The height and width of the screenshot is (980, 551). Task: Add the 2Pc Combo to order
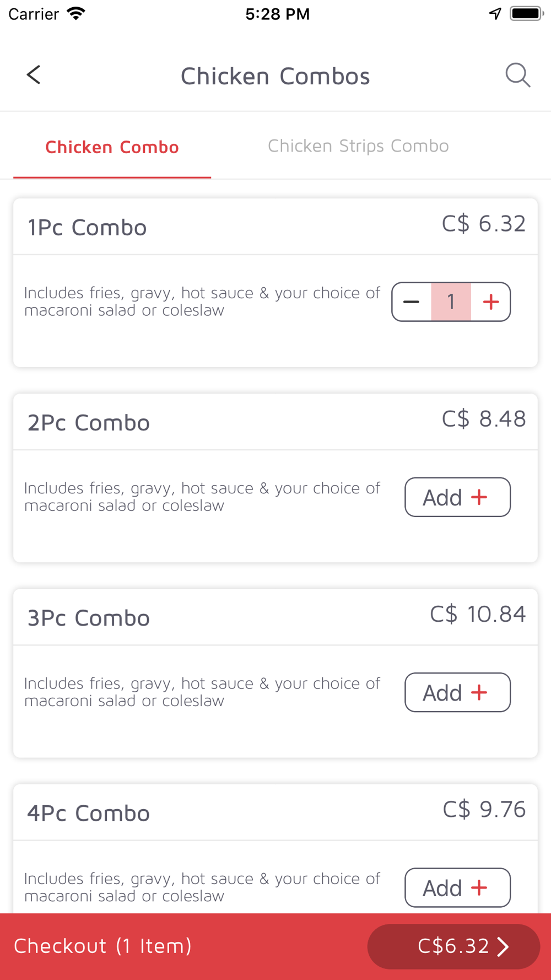pyautogui.click(x=457, y=497)
